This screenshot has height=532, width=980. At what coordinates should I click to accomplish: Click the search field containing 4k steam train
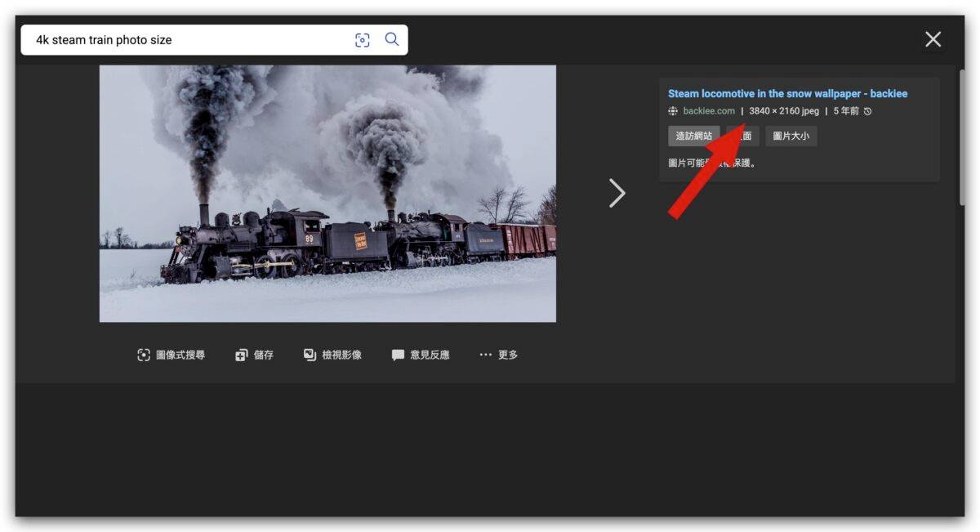pos(188,40)
